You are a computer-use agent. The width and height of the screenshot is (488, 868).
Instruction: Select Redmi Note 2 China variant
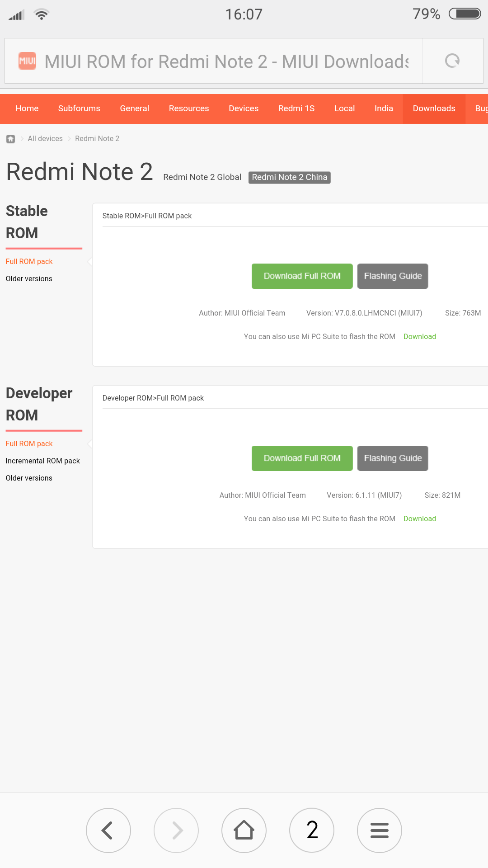[x=290, y=177]
